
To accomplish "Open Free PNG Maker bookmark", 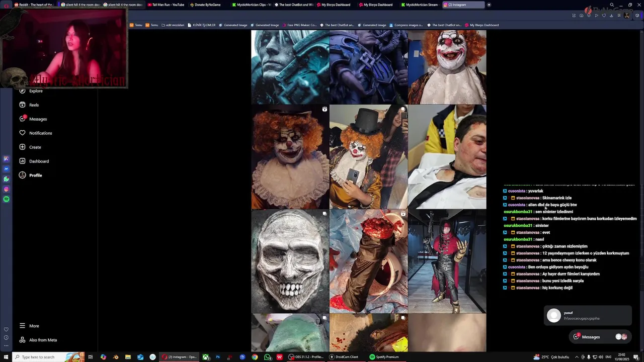I will [299, 25].
